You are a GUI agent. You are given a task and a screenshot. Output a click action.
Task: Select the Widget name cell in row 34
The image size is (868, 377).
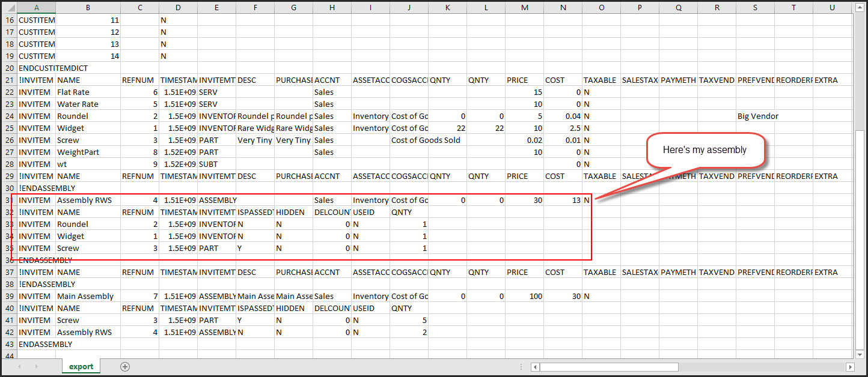tap(88, 236)
